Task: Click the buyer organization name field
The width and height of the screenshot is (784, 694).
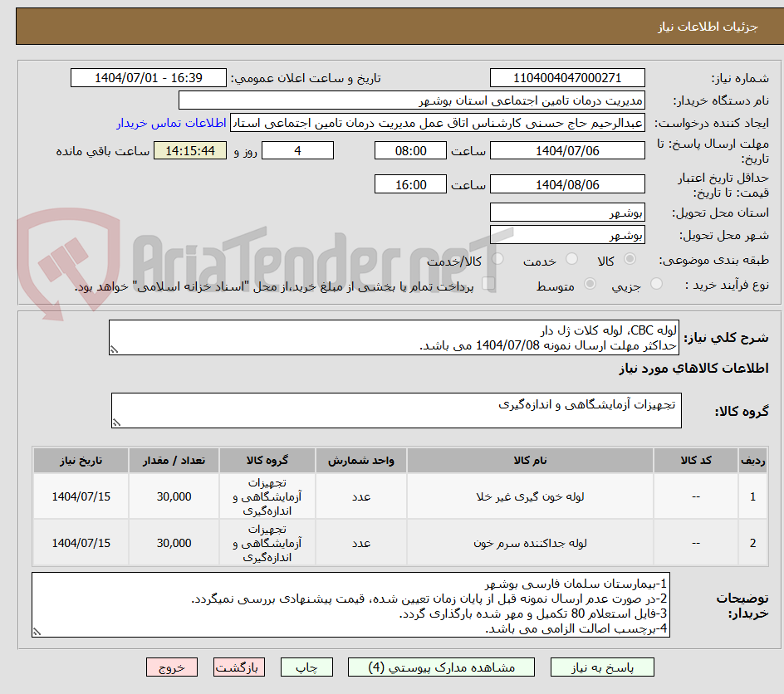Action: click(411, 100)
